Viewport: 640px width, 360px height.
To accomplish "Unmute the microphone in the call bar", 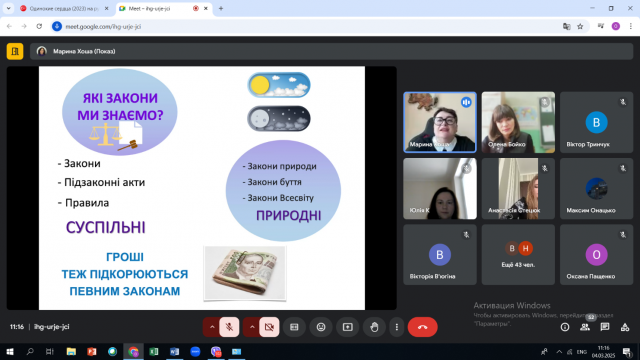I will point(229,327).
